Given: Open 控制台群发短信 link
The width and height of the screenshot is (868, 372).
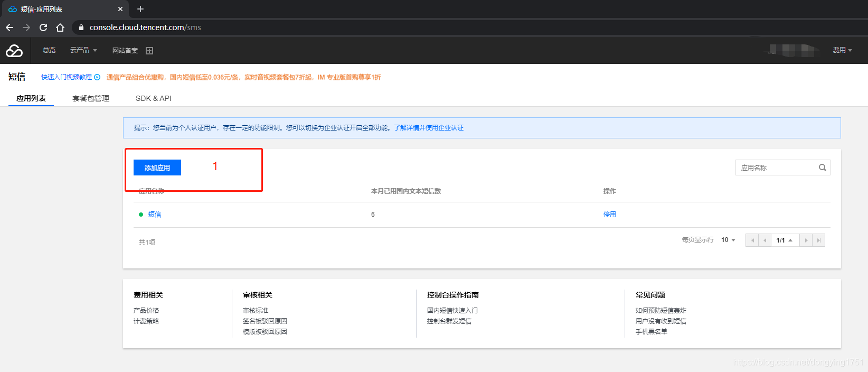Looking at the screenshot, I should click(449, 321).
